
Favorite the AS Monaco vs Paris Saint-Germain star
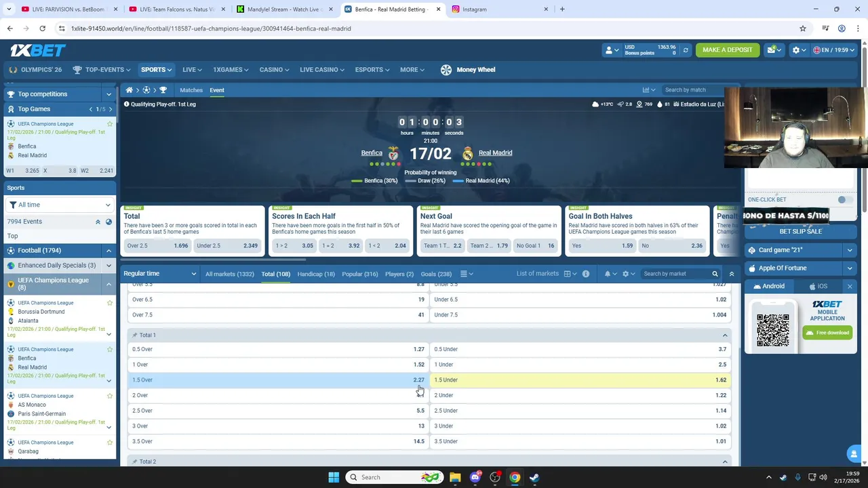[110, 396]
